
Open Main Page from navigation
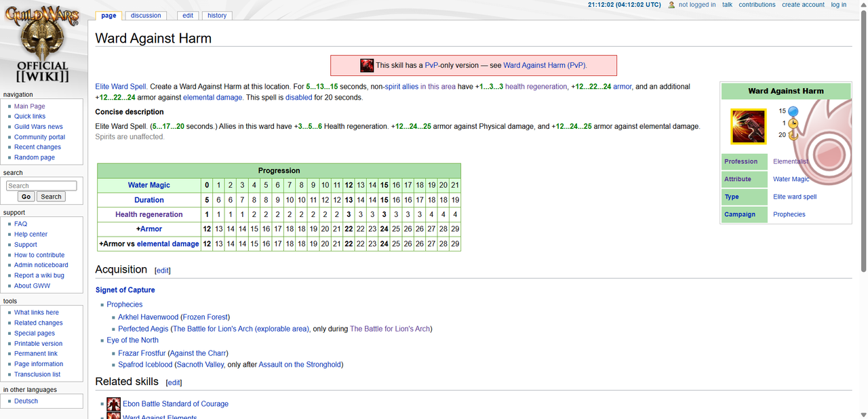coord(30,106)
